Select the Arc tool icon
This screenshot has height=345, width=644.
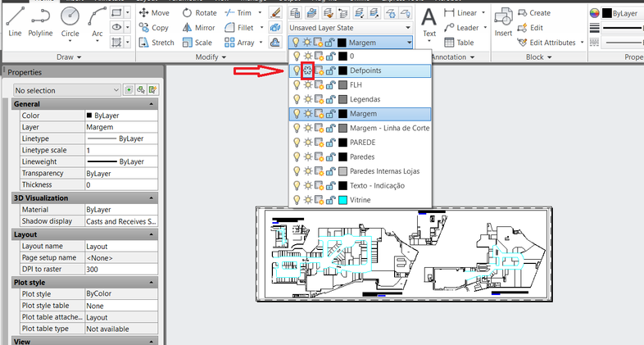coord(97,17)
